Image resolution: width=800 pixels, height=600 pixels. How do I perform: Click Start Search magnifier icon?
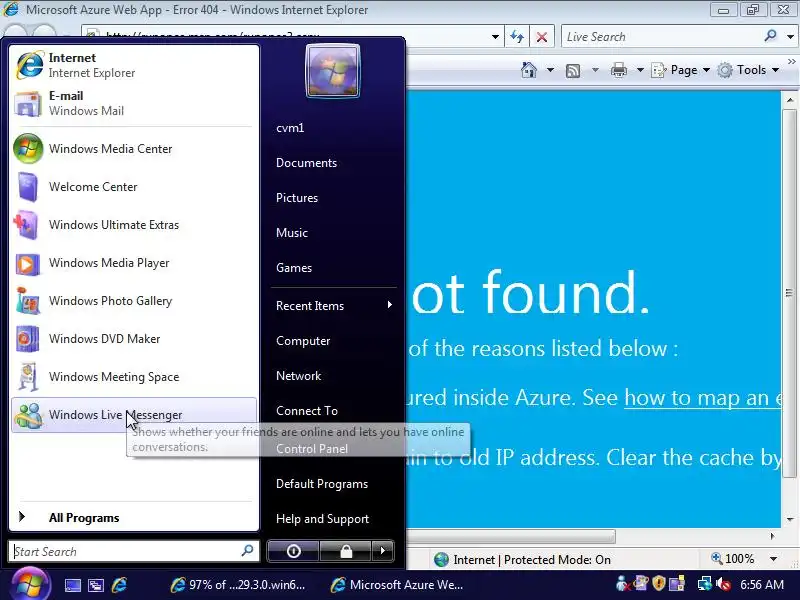247,551
